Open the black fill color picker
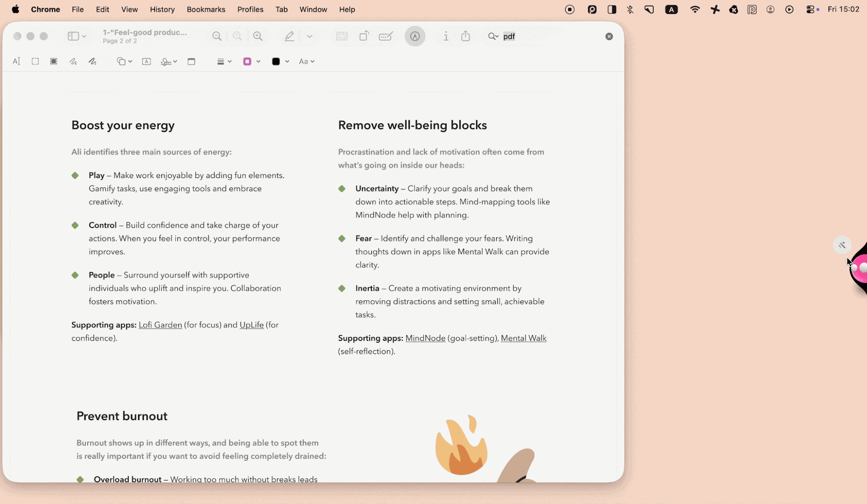 (280, 62)
